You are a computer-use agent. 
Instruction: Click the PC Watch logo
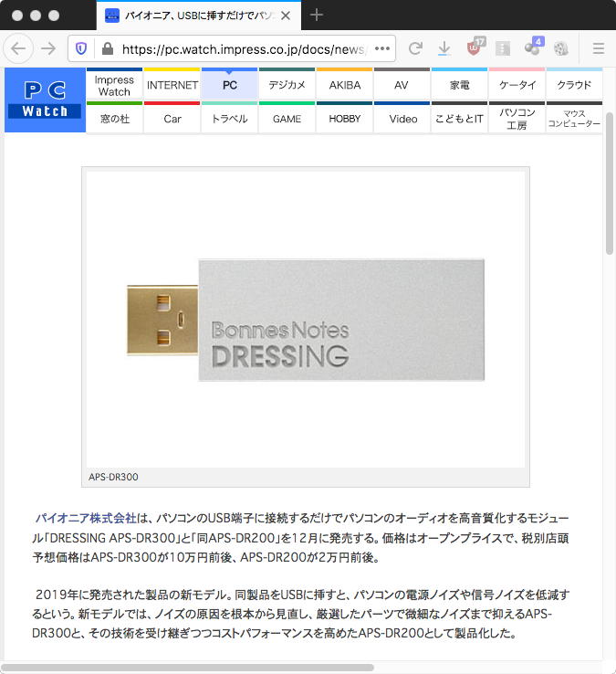coord(45,100)
